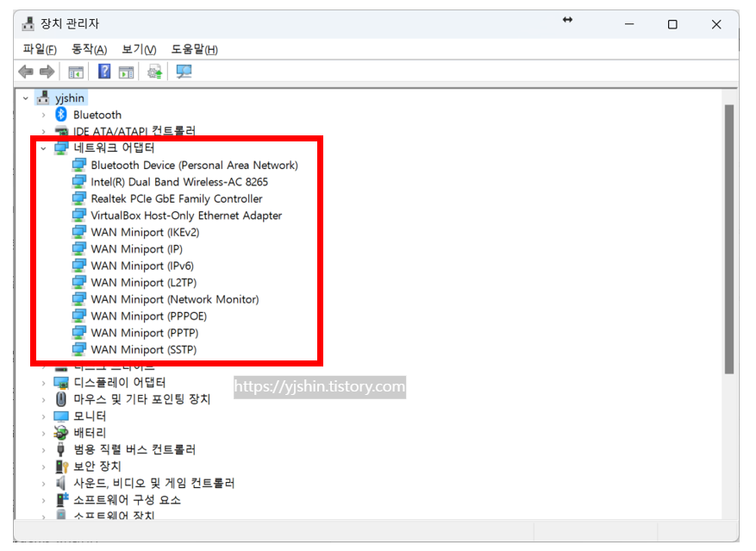Show or hide console tree icon
This screenshot has height=551, width=756.
(x=76, y=72)
